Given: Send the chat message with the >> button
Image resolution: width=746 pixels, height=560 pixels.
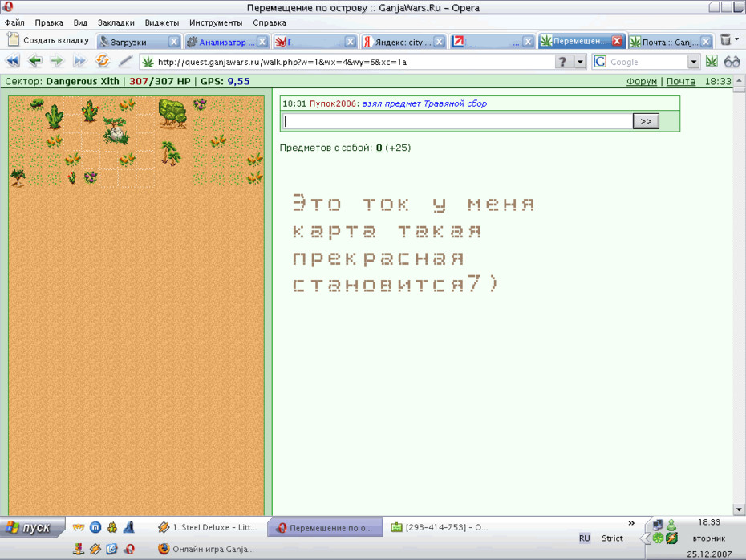Looking at the screenshot, I should (x=646, y=121).
